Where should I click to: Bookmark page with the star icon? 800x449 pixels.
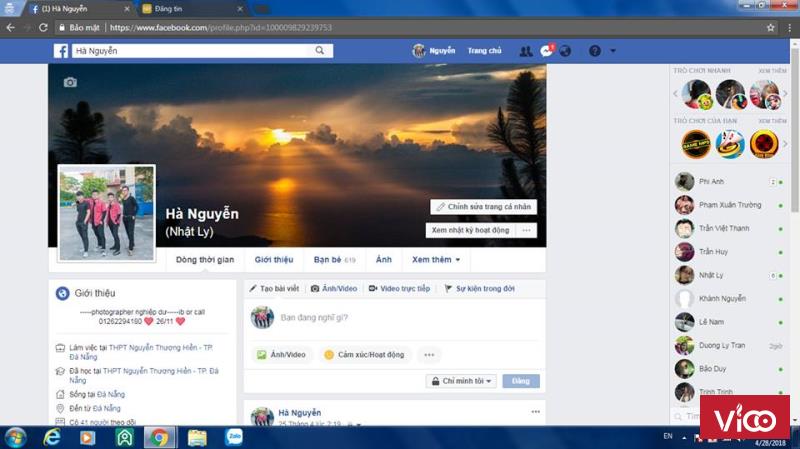pyautogui.click(x=770, y=28)
